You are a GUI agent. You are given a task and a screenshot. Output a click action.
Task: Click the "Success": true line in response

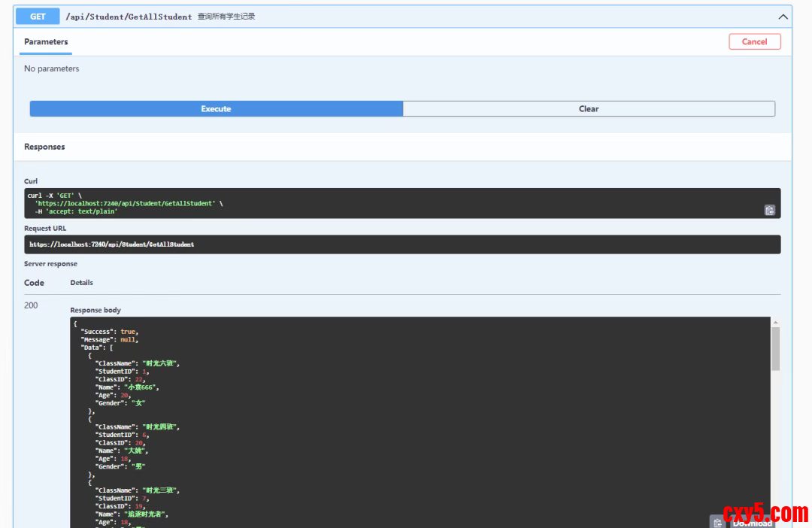point(109,332)
